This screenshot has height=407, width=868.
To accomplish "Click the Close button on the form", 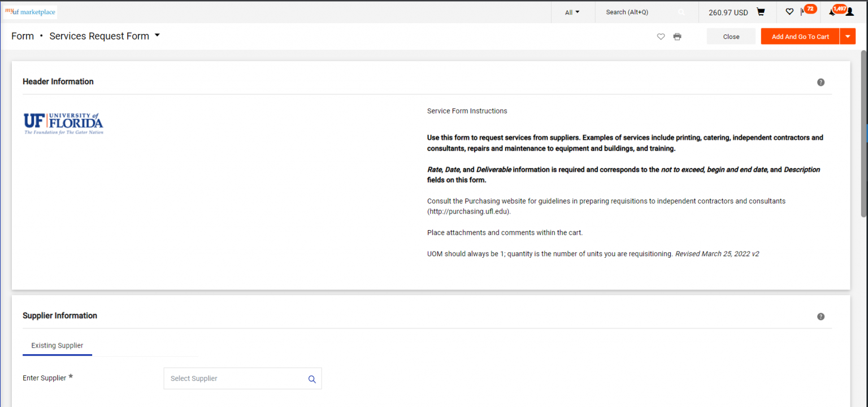I will [x=731, y=36].
